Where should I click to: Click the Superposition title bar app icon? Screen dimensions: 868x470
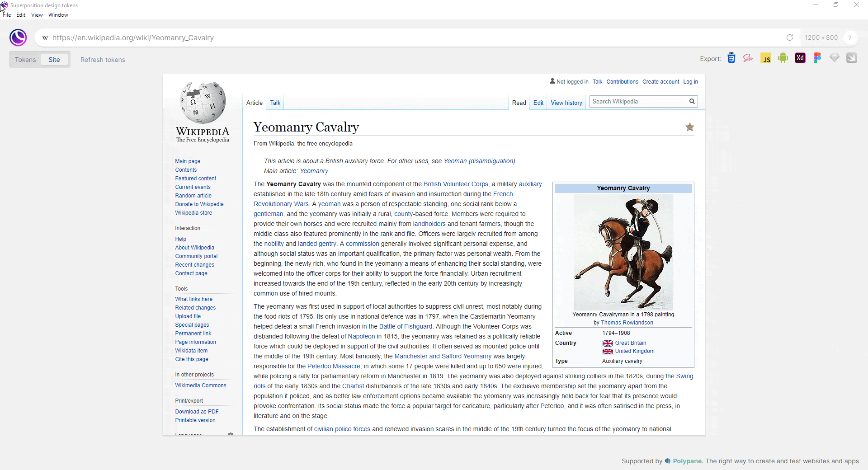point(4,5)
